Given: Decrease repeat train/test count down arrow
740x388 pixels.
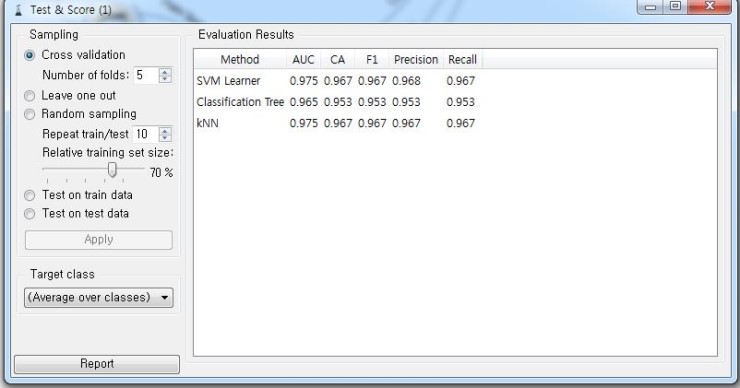Looking at the screenshot, I should pyautogui.click(x=165, y=137).
